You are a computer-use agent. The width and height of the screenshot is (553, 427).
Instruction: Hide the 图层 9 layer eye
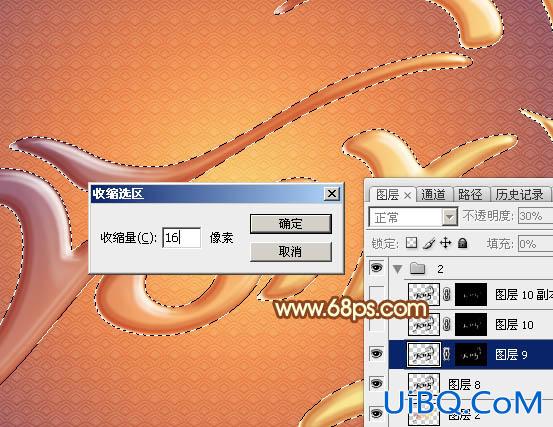pyautogui.click(x=377, y=354)
